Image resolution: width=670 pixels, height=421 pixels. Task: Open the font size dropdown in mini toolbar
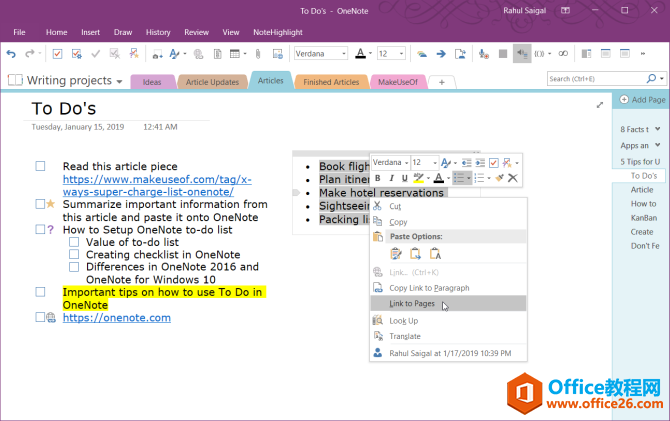pyautogui.click(x=433, y=162)
